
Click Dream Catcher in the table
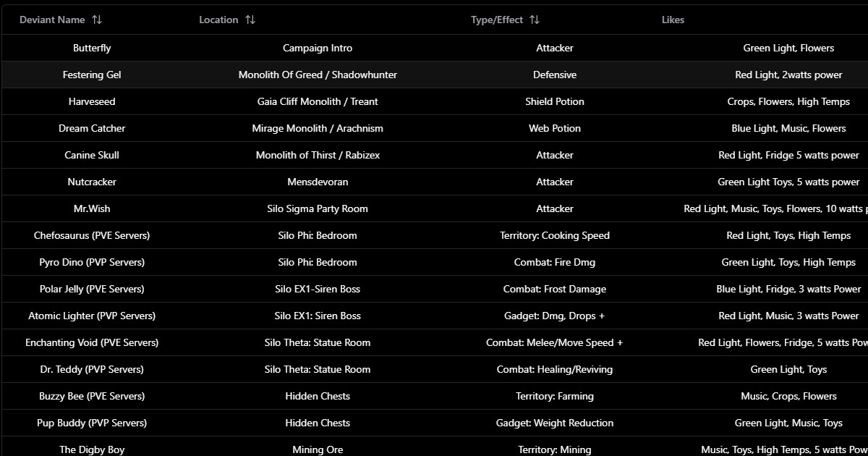tap(92, 129)
